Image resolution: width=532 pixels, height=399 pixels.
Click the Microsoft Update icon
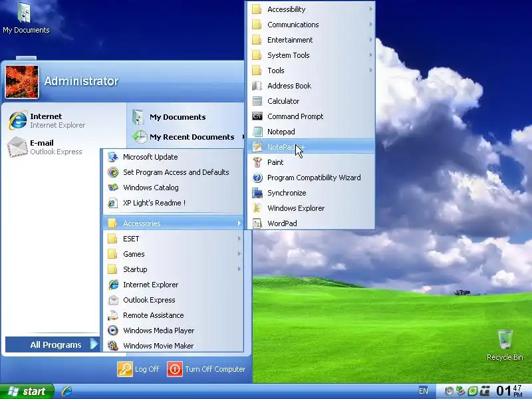pyautogui.click(x=112, y=157)
